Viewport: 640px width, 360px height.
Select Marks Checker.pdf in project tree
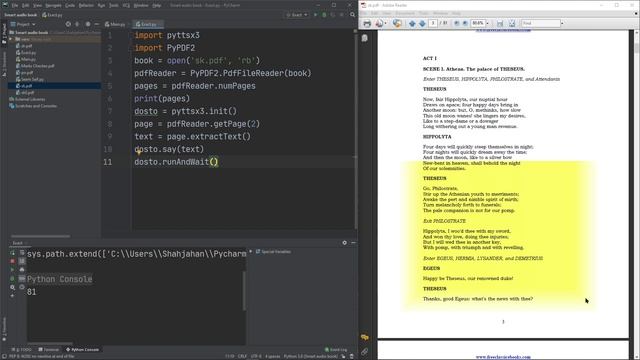tap(35, 66)
